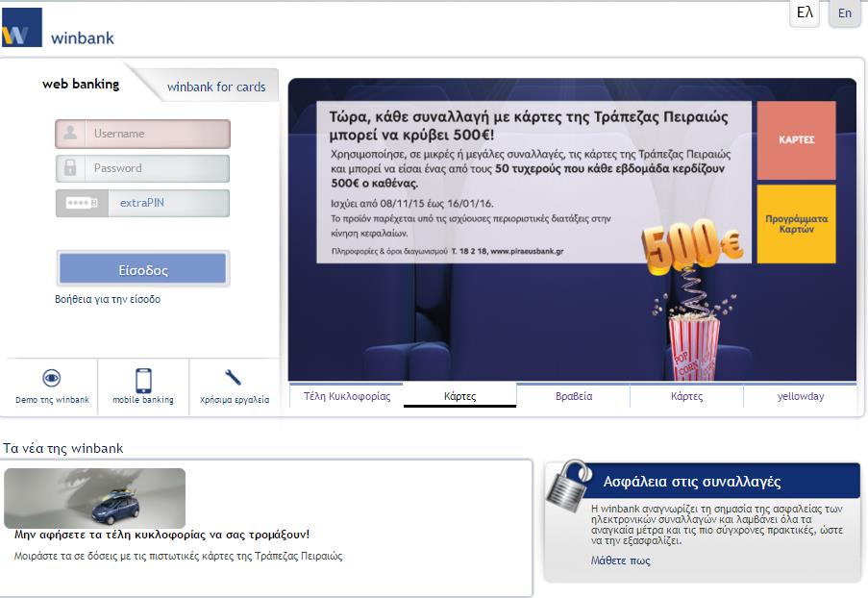The height and width of the screenshot is (598, 868).
Task: Click the Ισχύει από 08/11/15 date line
Action: click(411, 203)
